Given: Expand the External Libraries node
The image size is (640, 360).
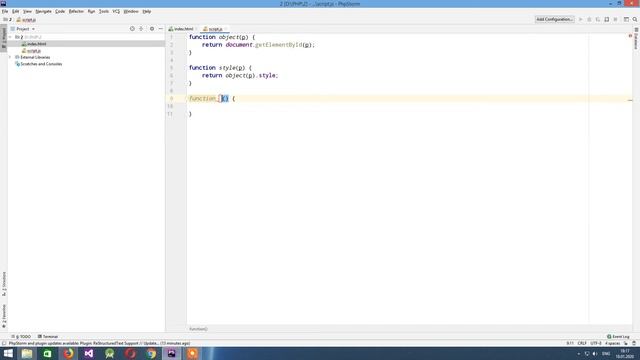Looking at the screenshot, I should [11, 57].
